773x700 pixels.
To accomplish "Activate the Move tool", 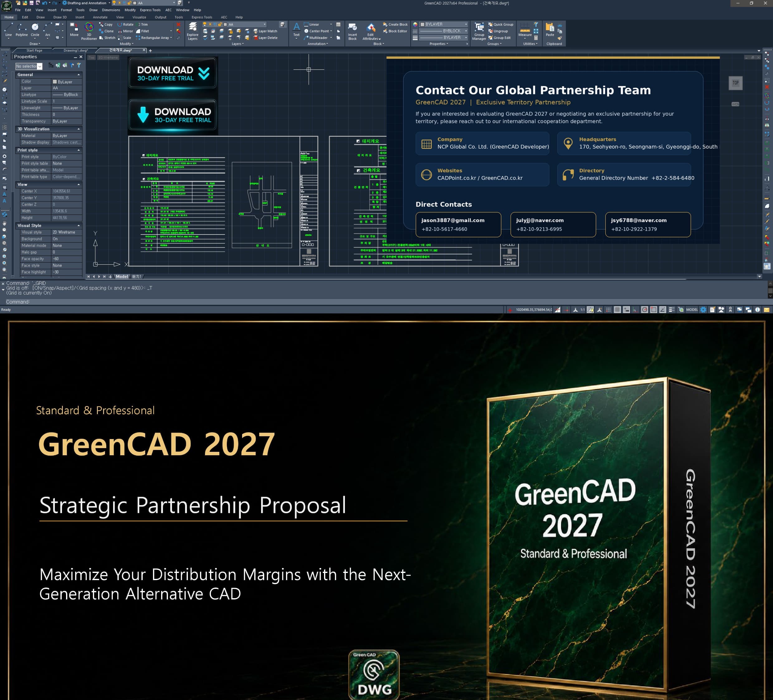I will pyautogui.click(x=74, y=30).
